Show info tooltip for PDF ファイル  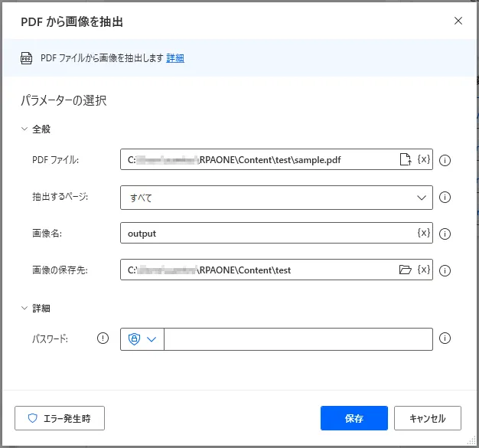point(445,161)
